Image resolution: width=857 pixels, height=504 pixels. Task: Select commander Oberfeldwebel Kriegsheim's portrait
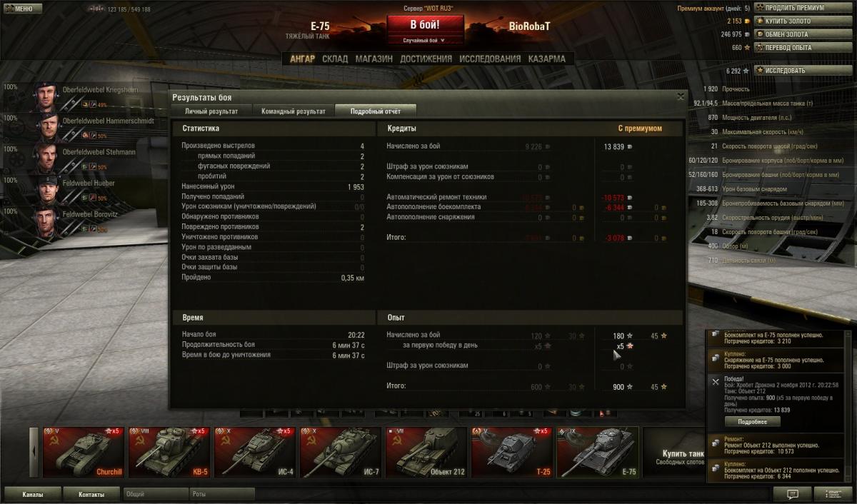pos(46,96)
